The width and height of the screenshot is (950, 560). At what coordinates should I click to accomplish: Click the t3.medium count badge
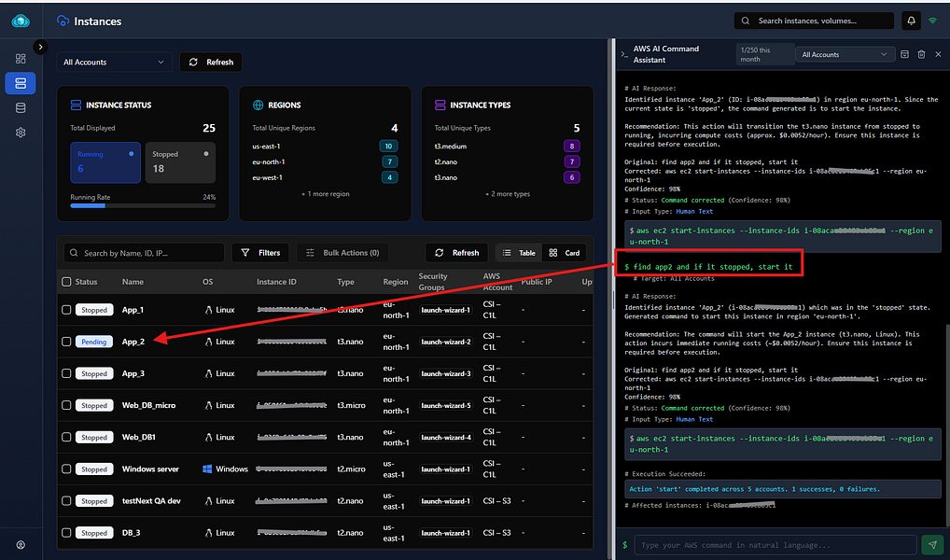pos(571,146)
